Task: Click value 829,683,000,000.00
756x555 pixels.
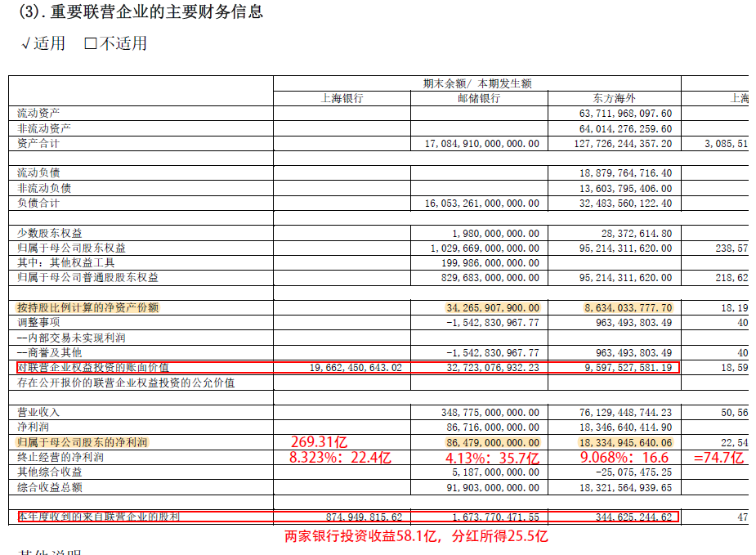Action: point(490,278)
